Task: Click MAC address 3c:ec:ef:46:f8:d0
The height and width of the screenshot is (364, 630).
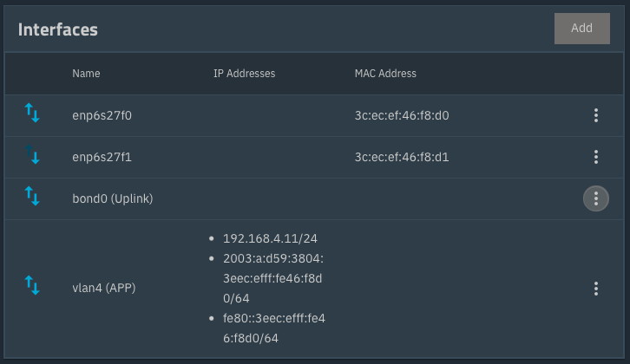Action: [402, 115]
